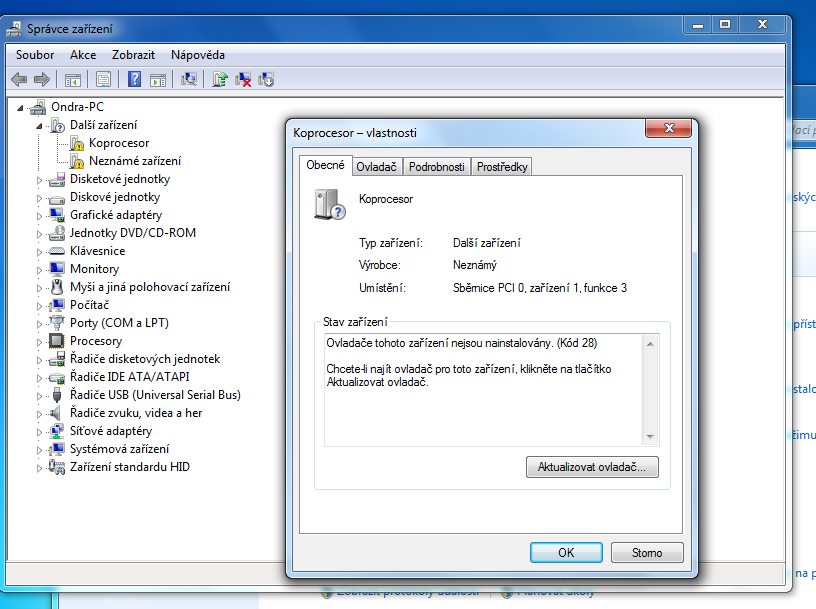Screen dimensions: 816x609
Task: Click the Myši mouse icon
Action: tap(57, 287)
